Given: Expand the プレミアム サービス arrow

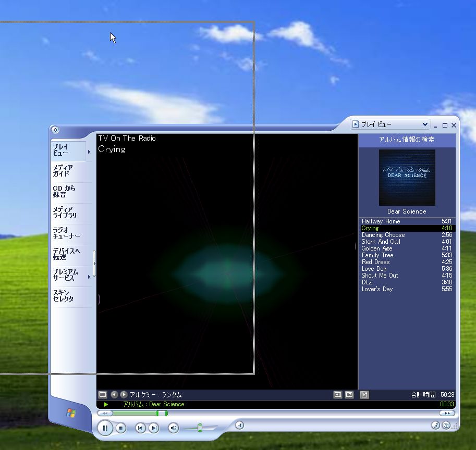Looking at the screenshot, I should (89, 277).
